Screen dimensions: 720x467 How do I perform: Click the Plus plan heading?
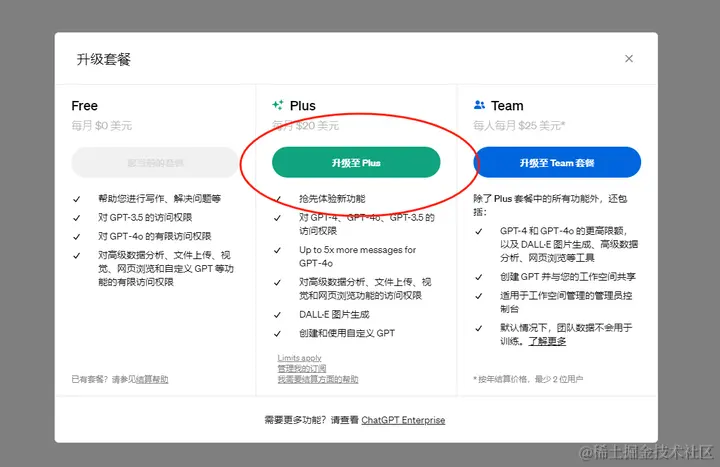(303, 106)
